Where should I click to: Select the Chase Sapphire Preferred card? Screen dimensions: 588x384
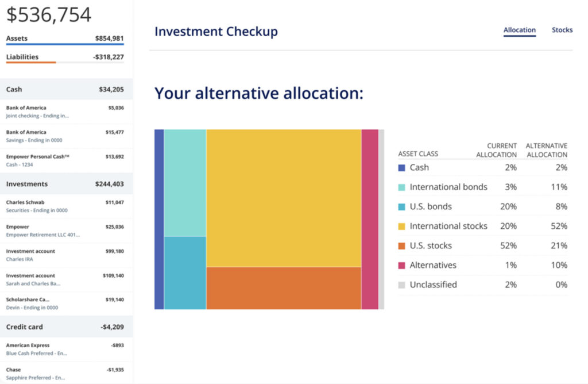(x=66, y=373)
